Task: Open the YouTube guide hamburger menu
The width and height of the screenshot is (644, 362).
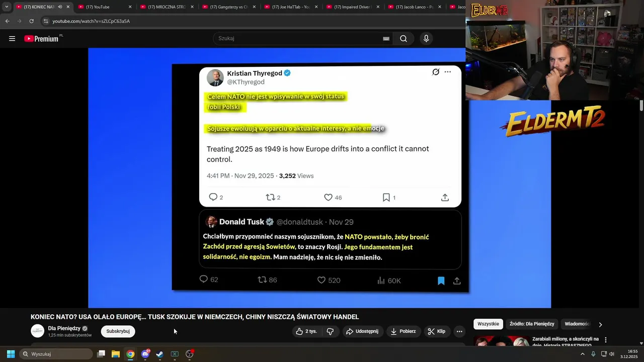Action: [12, 39]
